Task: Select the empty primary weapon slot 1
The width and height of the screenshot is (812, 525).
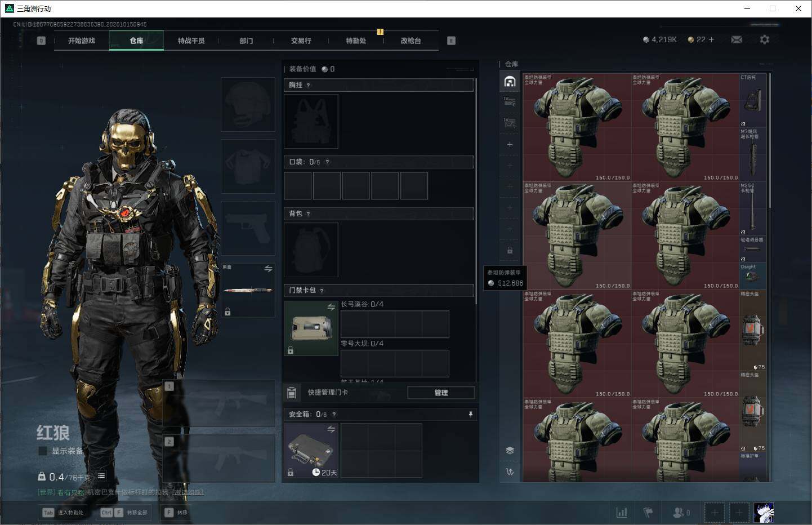Action: click(x=219, y=402)
